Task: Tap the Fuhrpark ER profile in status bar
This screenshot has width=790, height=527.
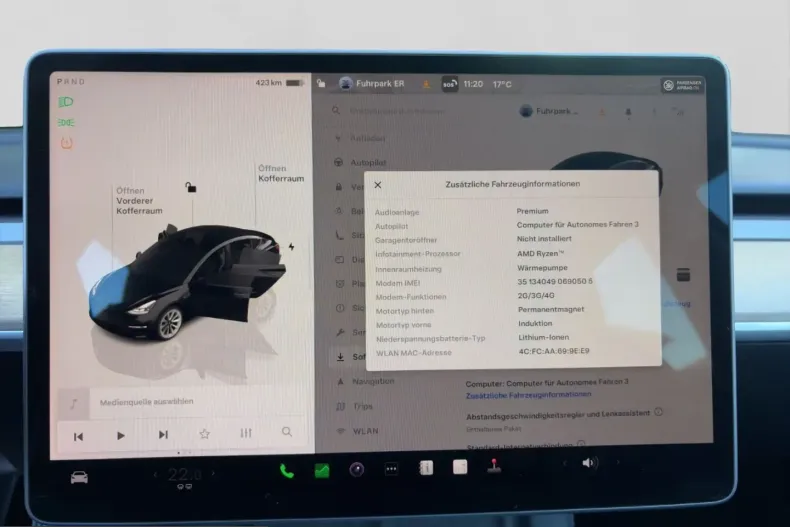Action: (372, 84)
